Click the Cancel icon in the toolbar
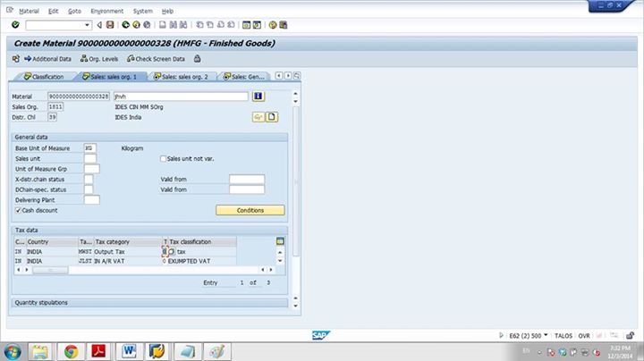The width and height of the screenshot is (644, 361). point(147,25)
